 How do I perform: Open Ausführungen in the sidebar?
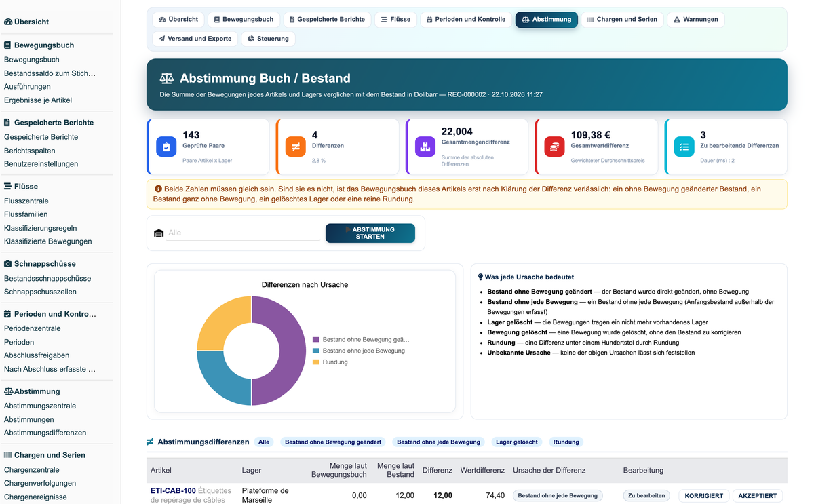click(x=27, y=87)
